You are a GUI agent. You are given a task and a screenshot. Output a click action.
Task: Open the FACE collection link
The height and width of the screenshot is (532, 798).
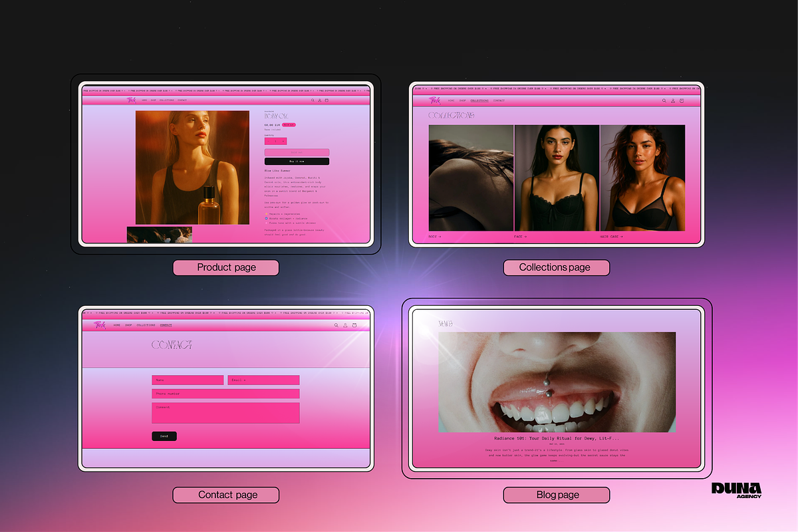pyautogui.click(x=520, y=237)
